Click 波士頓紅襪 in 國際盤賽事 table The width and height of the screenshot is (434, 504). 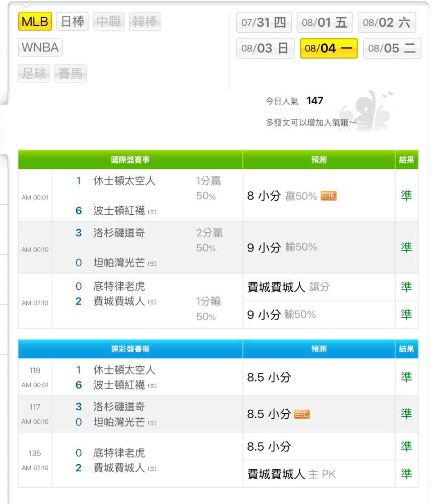click(x=119, y=211)
